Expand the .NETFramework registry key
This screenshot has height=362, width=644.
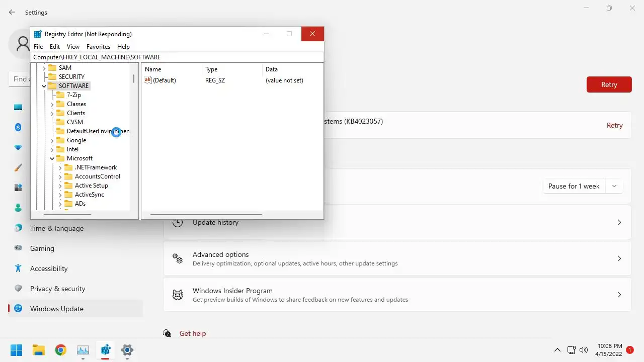pos(60,167)
